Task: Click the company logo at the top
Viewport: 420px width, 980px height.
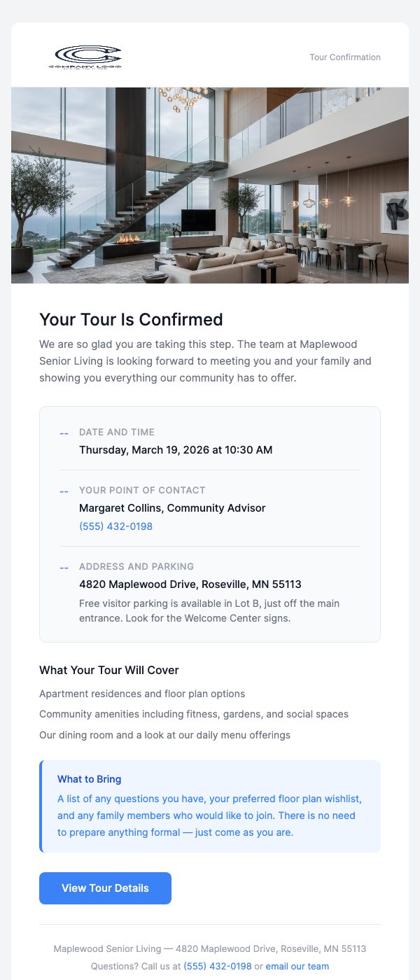Action: point(86,57)
